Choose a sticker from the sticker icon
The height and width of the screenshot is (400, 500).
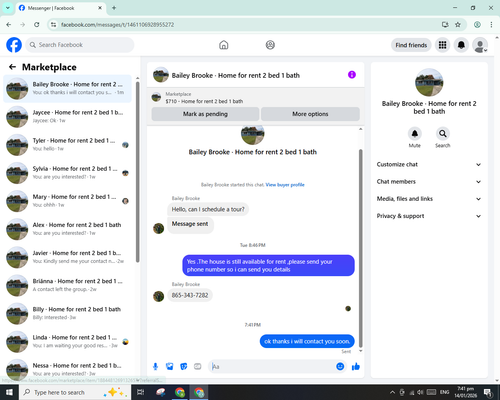point(184,367)
